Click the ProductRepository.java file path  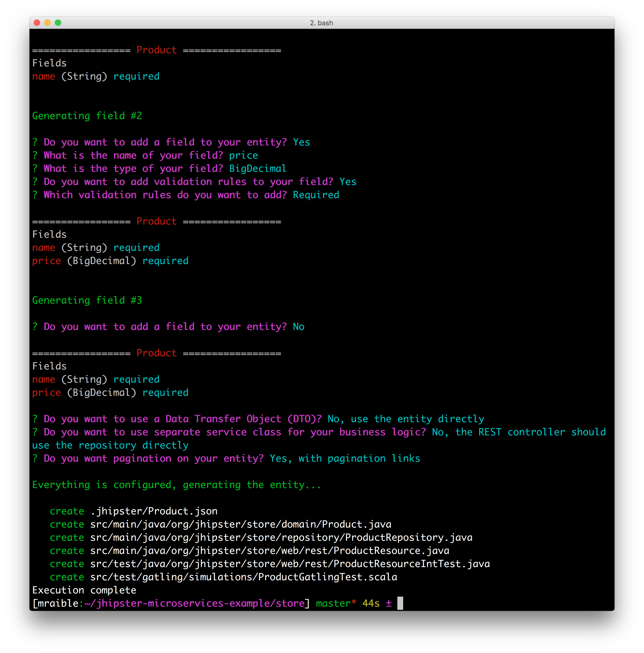[281, 537]
